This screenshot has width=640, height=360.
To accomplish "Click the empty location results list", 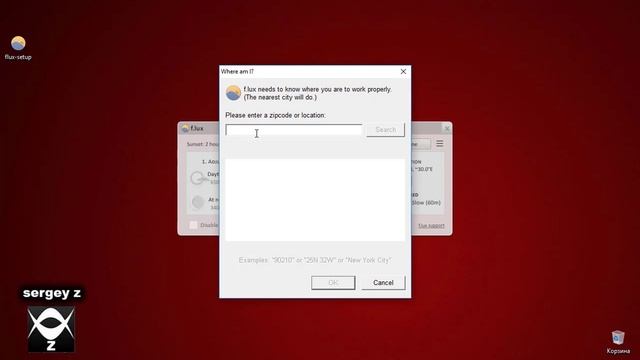I will click(x=315, y=200).
